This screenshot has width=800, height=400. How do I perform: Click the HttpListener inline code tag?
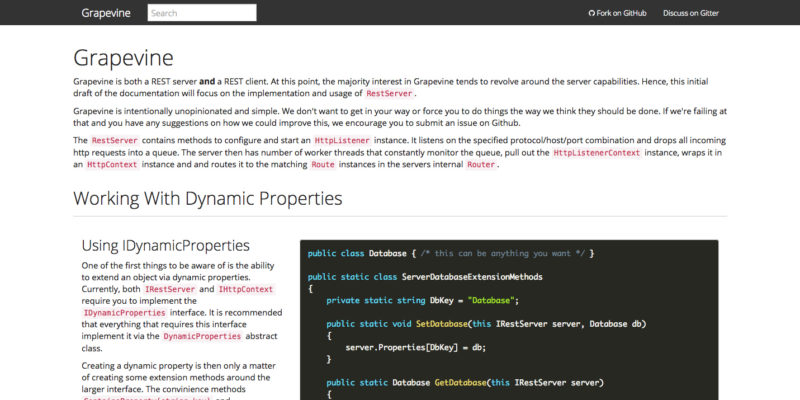pyautogui.click(x=341, y=140)
